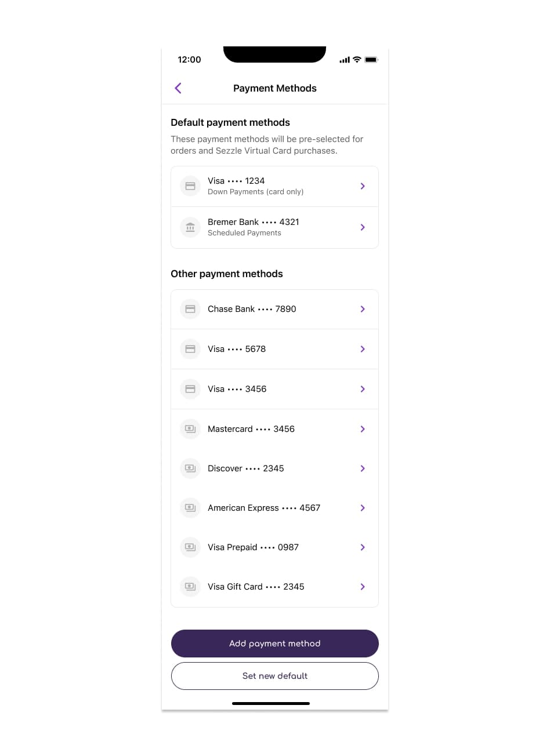Image resolution: width=550 pixels, height=756 pixels.
Task: Open the Discover 2345 chevron
Action: tap(363, 468)
